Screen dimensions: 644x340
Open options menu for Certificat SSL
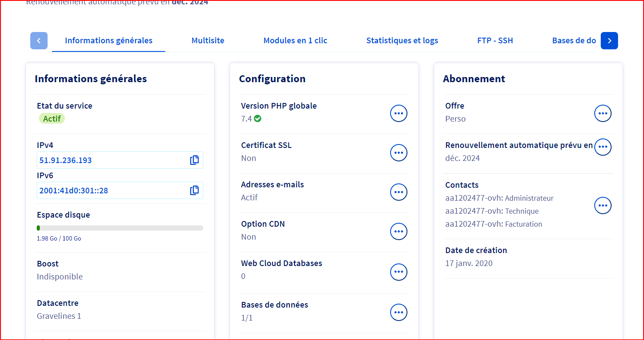[x=399, y=153]
